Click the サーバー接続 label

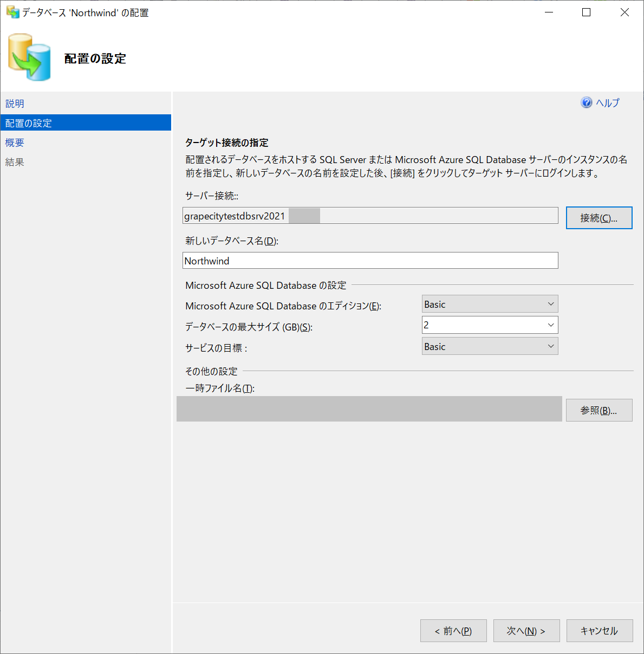(x=212, y=196)
